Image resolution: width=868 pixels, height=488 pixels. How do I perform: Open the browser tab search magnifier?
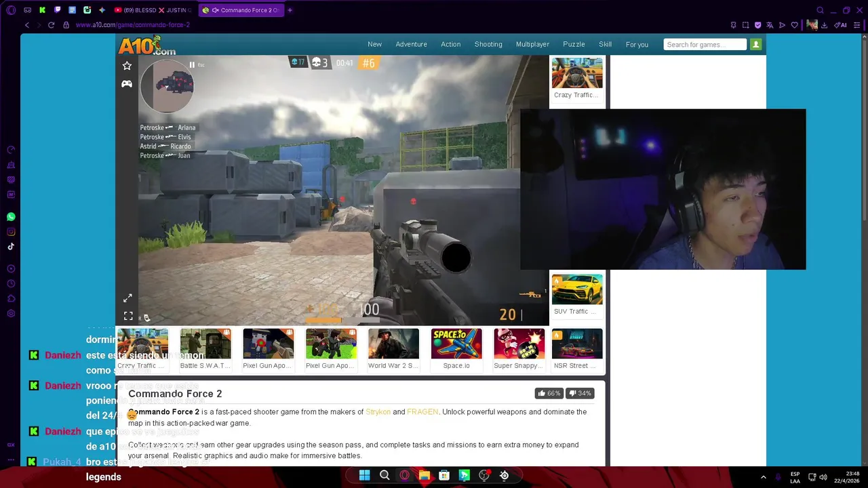coord(820,10)
